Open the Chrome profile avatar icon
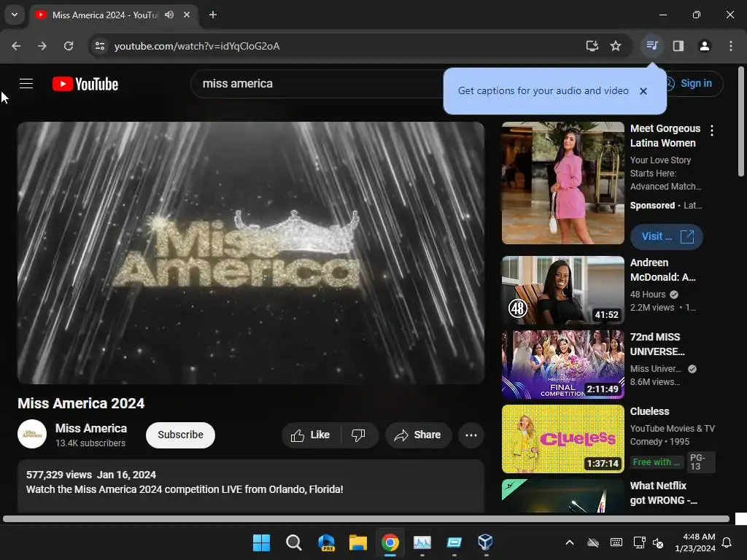The height and width of the screenshot is (560, 747). [x=704, y=46]
